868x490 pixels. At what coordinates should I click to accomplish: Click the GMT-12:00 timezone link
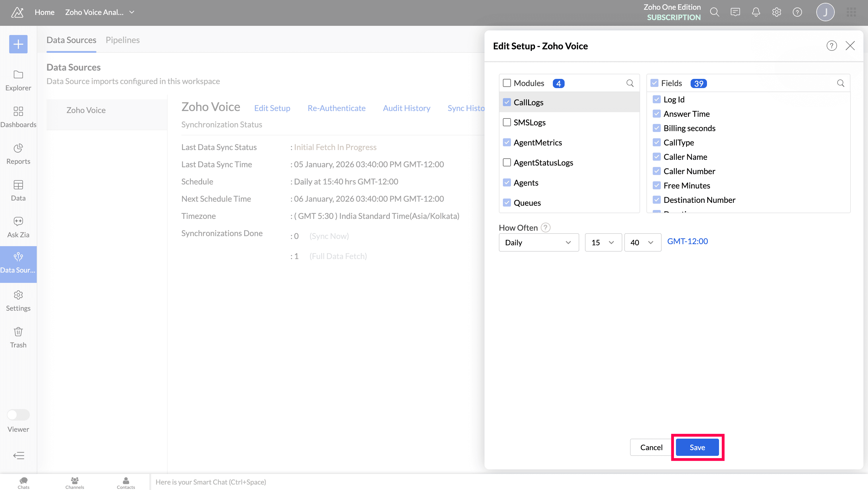(687, 242)
